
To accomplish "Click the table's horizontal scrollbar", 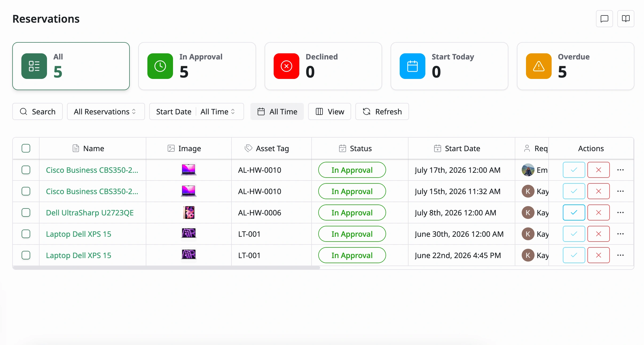I will click(x=166, y=267).
